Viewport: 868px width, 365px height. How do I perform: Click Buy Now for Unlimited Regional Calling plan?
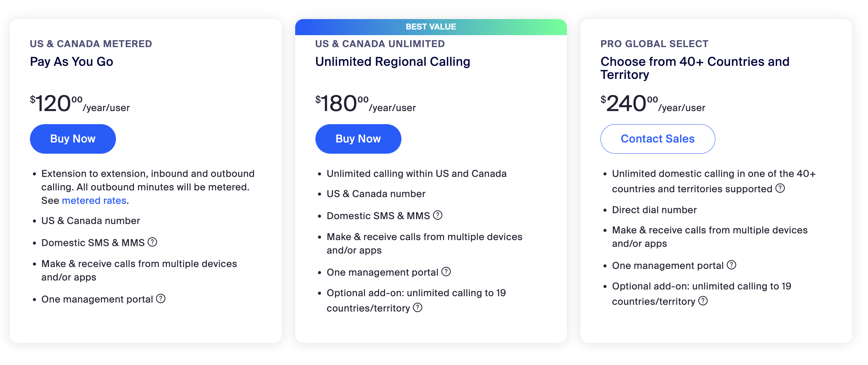point(358,139)
